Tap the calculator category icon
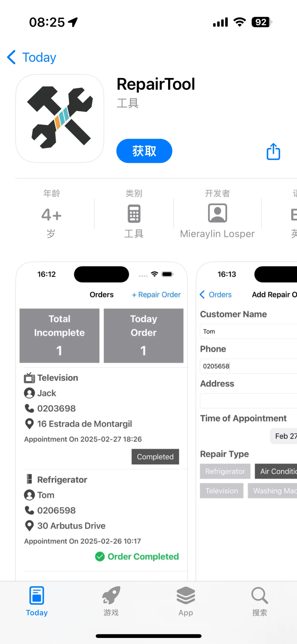The width and height of the screenshot is (297, 644). [x=134, y=213]
